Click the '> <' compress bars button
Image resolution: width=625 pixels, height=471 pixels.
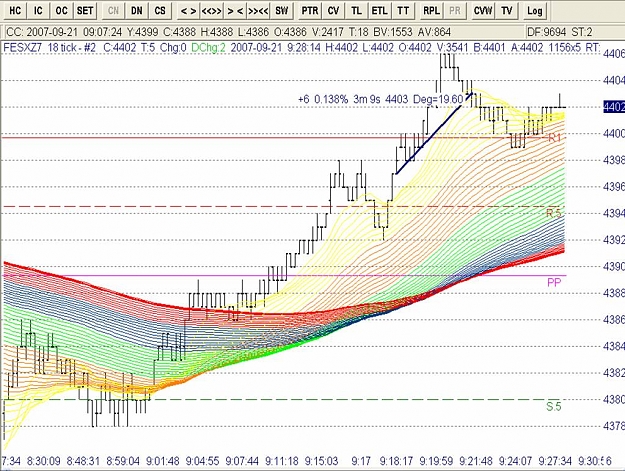point(235,10)
